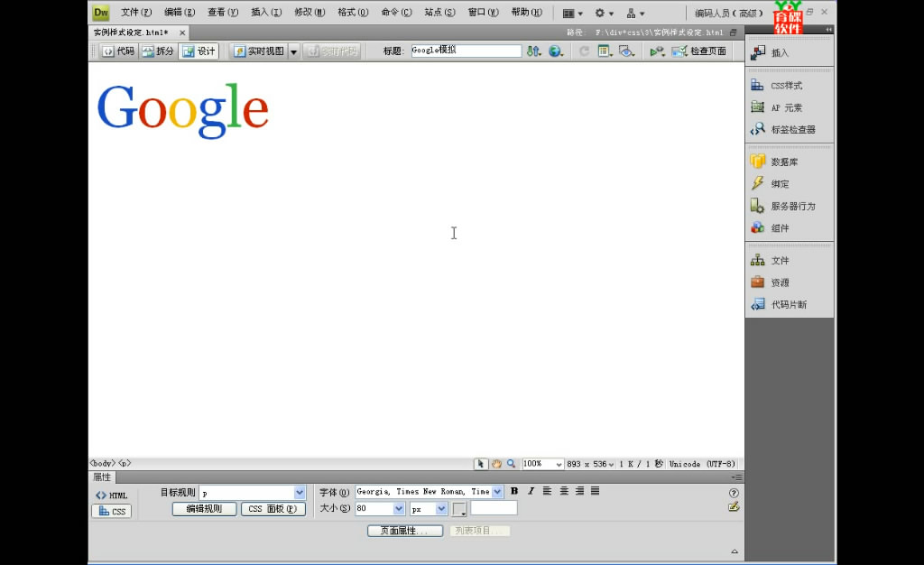The image size is (924, 565).
Task: Switch properties panel to CSS mode
Action: click(111, 512)
